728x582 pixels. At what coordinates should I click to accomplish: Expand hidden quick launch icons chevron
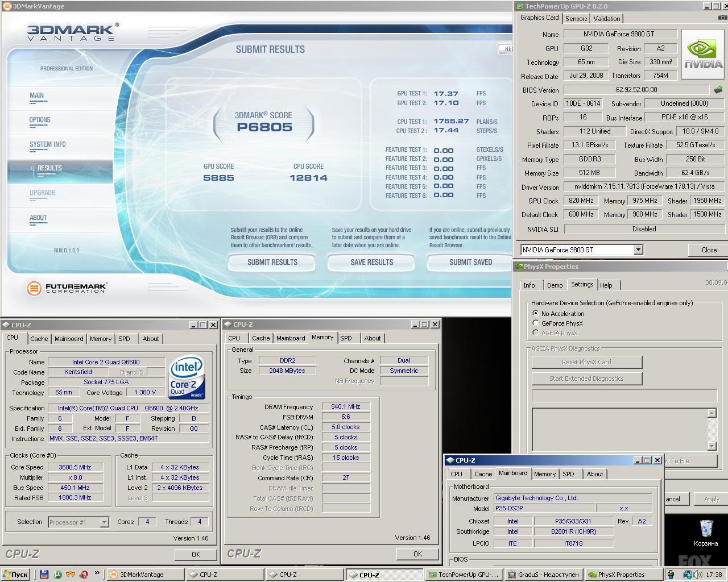click(97, 573)
